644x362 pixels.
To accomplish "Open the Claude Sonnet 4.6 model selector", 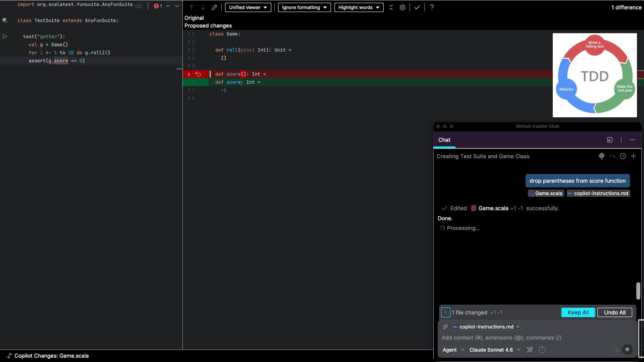I will 494,350.
